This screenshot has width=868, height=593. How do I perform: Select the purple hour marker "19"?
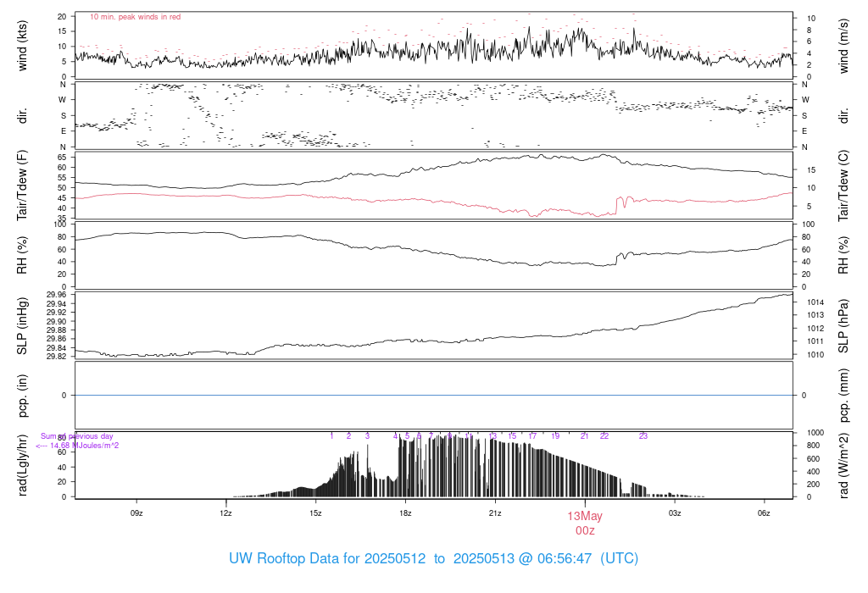tap(555, 436)
